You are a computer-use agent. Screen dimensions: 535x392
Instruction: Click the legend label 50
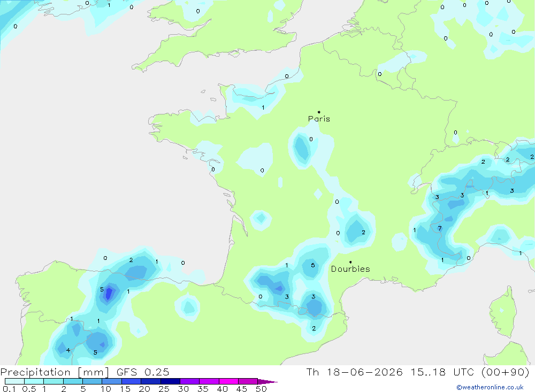click(x=261, y=389)
